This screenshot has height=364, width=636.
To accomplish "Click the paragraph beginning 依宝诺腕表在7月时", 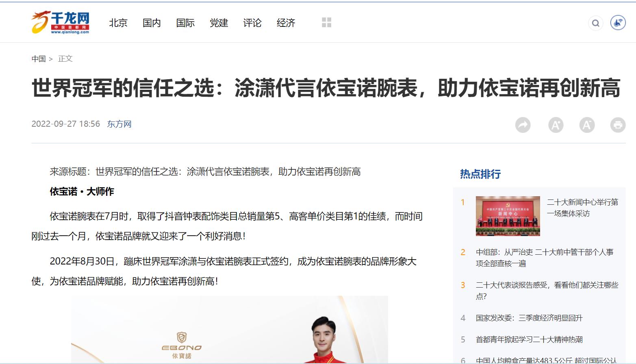I will [x=227, y=226].
